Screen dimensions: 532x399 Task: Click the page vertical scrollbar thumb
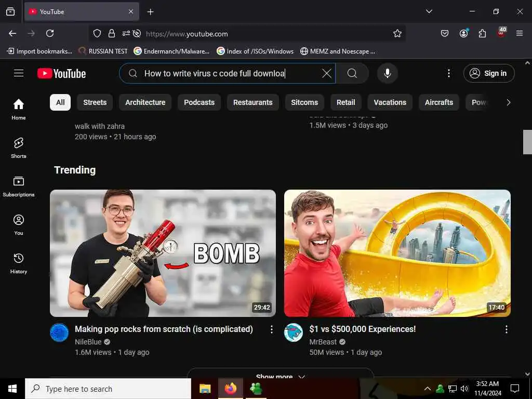coord(528,142)
